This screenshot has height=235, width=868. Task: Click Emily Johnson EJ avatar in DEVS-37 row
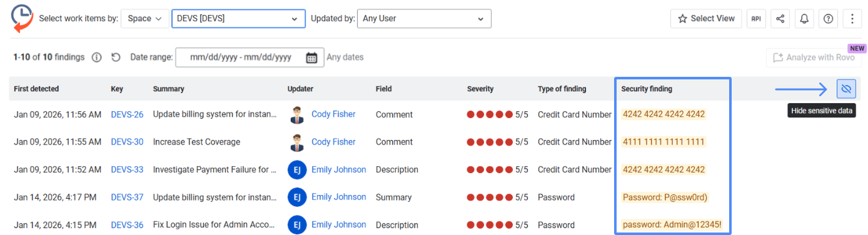click(296, 197)
